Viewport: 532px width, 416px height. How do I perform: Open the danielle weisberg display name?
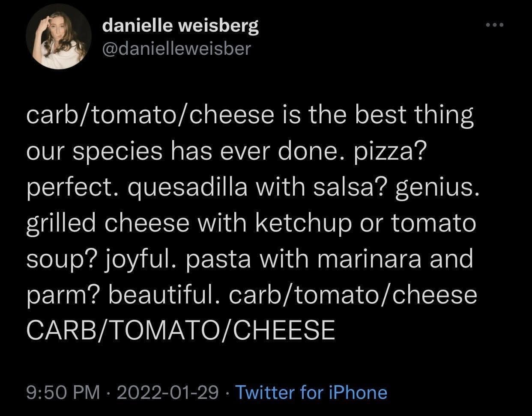point(180,26)
